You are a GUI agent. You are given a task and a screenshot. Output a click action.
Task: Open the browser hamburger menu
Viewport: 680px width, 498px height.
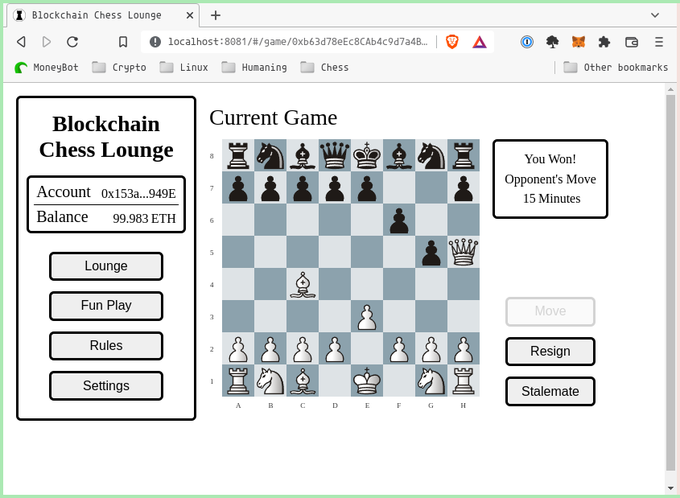coord(659,42)
